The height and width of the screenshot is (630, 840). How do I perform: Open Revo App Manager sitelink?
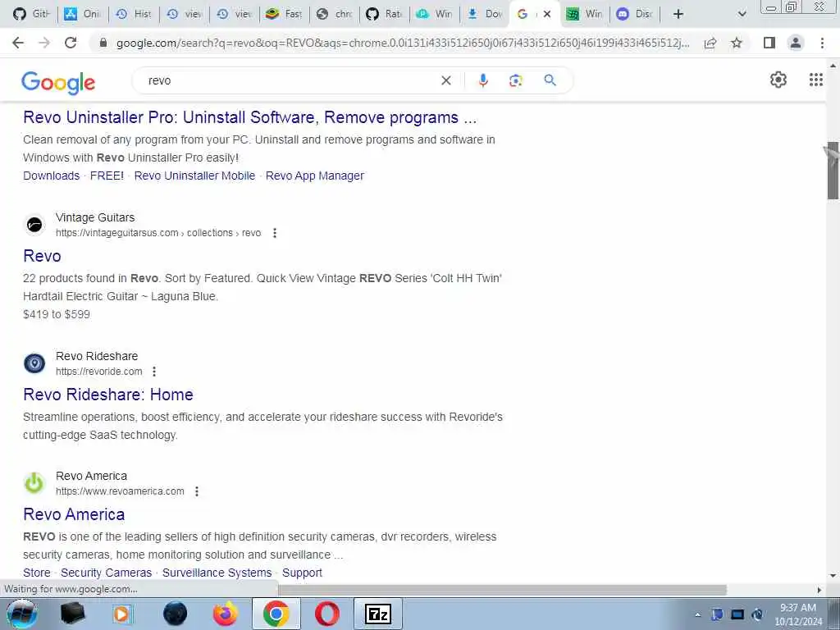point(314,176)
